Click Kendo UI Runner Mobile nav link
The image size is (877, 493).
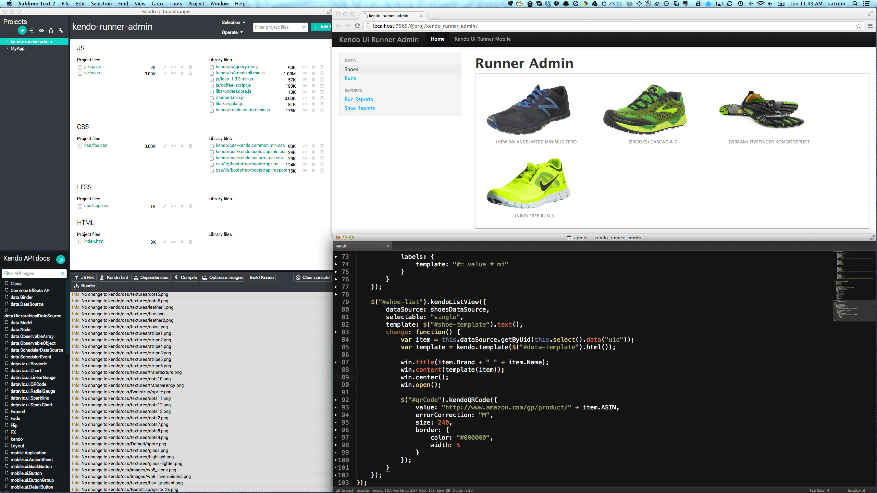click(x=482, y=39)
